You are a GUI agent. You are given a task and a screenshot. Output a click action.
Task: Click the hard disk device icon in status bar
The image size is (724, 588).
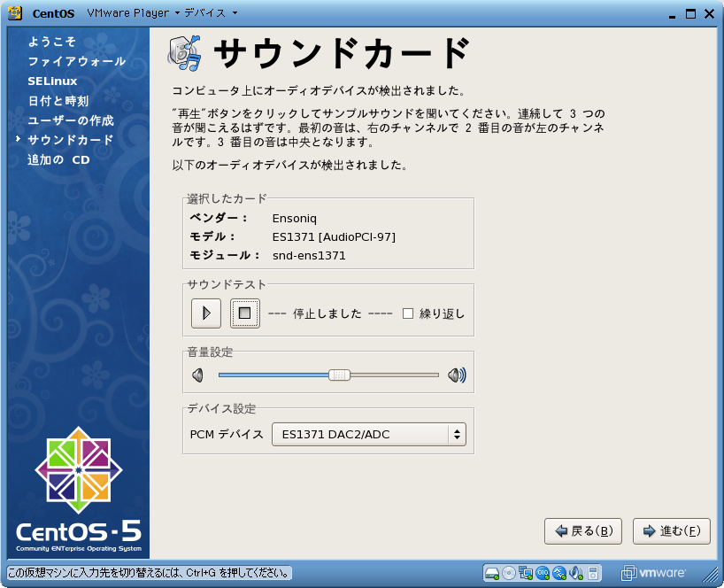click(x=492, y=573)
